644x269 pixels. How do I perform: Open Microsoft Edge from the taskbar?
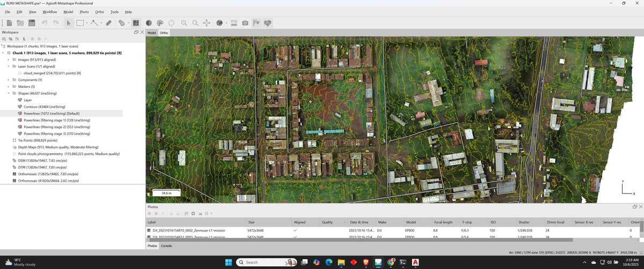click(x=328, y=262)
